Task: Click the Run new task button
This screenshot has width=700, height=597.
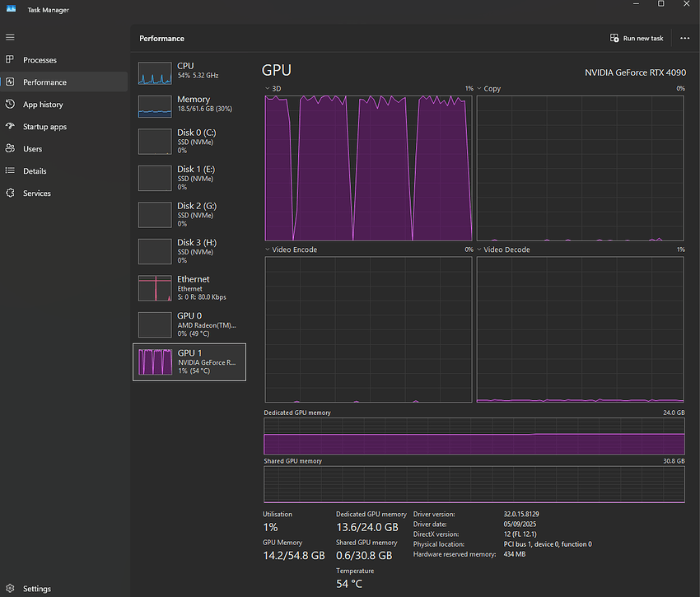Action: click(x=635, y=38)
